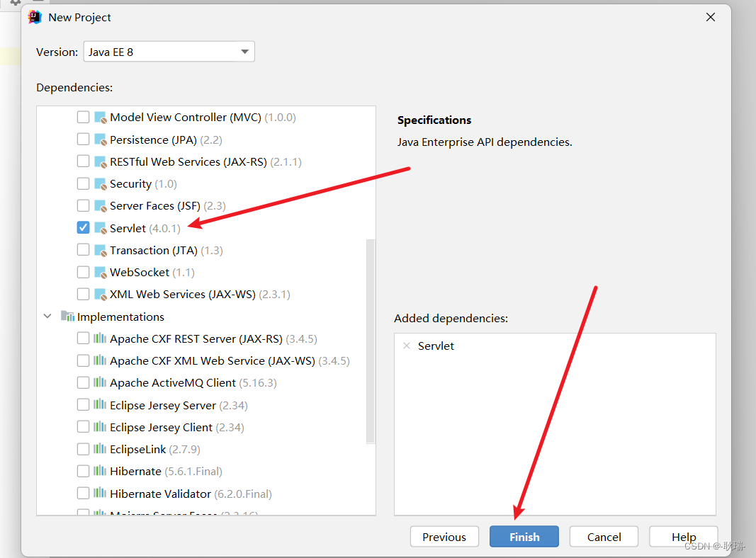Image resolution: width=756 pixels, height=558 pixels.
Task: Click the Implementations folder icon
Action: point(67,317)
